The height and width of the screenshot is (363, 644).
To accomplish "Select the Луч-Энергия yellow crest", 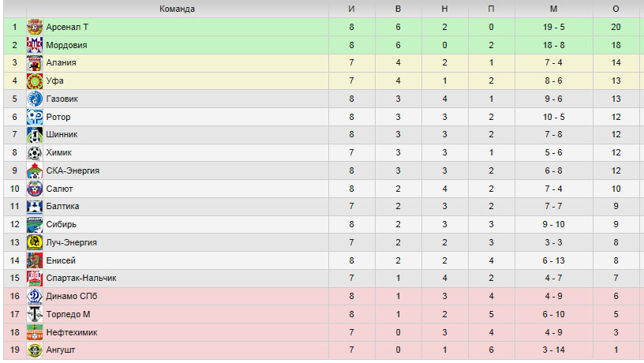I will point(35,242).
